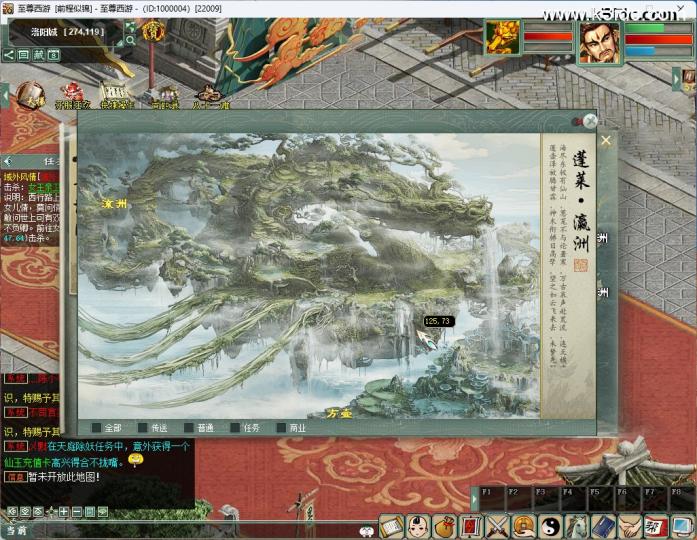Click the share icon under minimap
Screen dimensions: 697x540
coord(9,55)
